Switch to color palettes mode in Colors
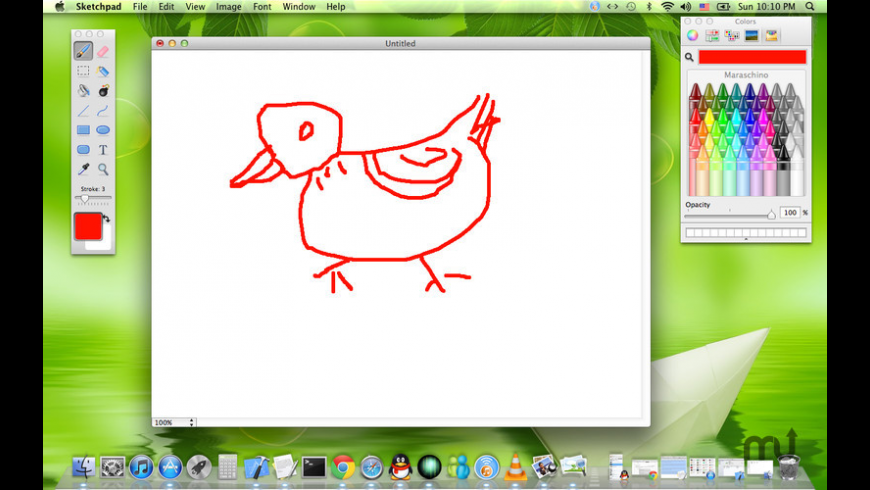This screenshot has width=870, height=490. [732, 36]
